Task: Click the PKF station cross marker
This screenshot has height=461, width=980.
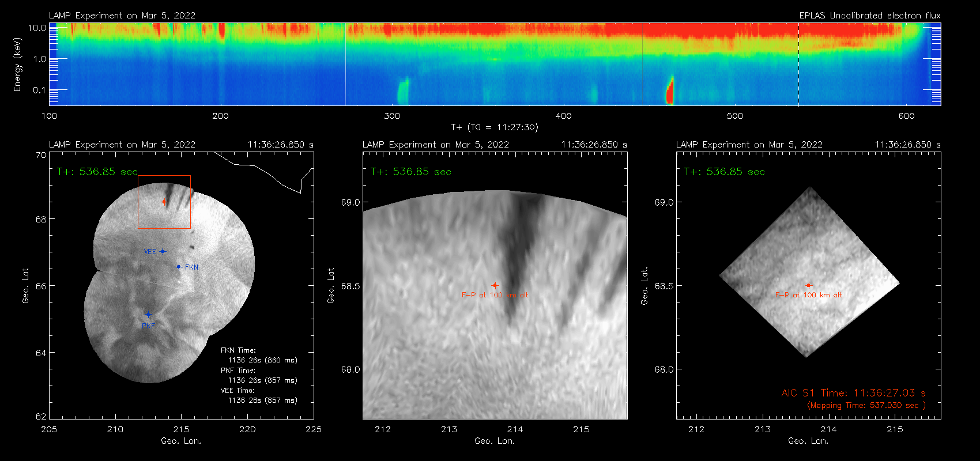Action: pyautogui.click(x=148, y=315)
